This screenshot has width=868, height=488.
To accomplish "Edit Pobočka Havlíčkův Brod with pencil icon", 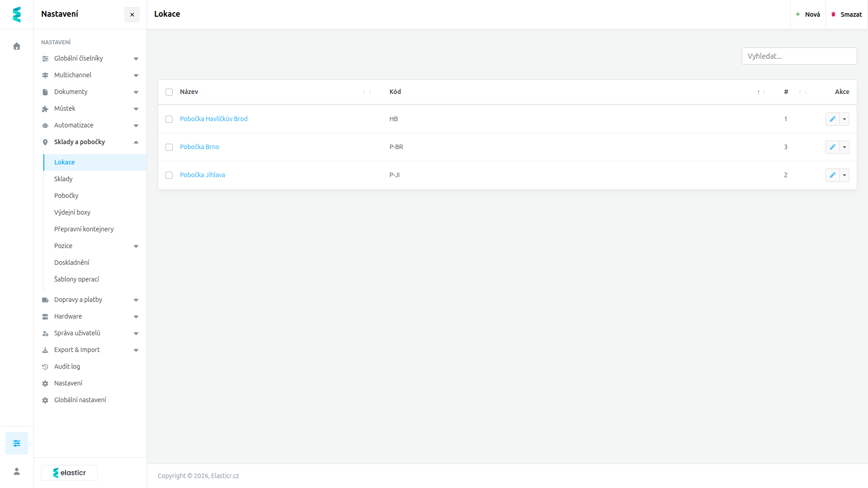I will click(x=832, y=119).
